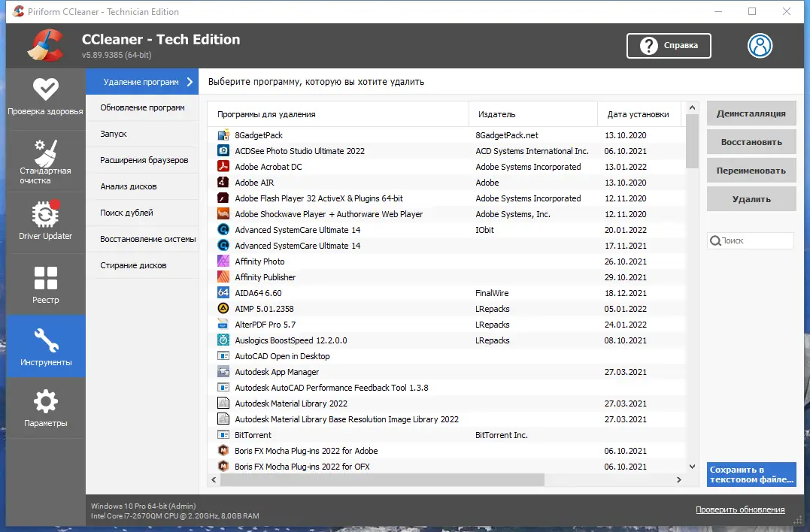
Task: Open the Анализ дисков section
Action: [x=129, y=186]
